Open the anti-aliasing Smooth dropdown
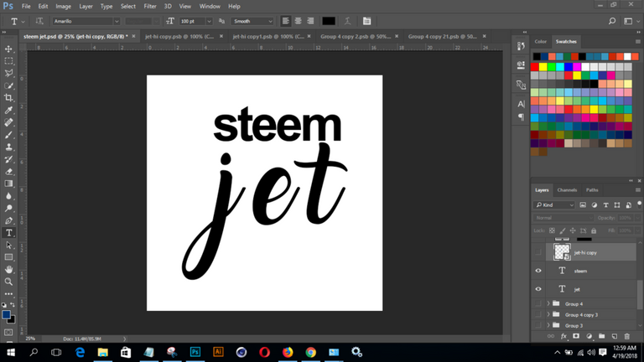 click(252, 21)
